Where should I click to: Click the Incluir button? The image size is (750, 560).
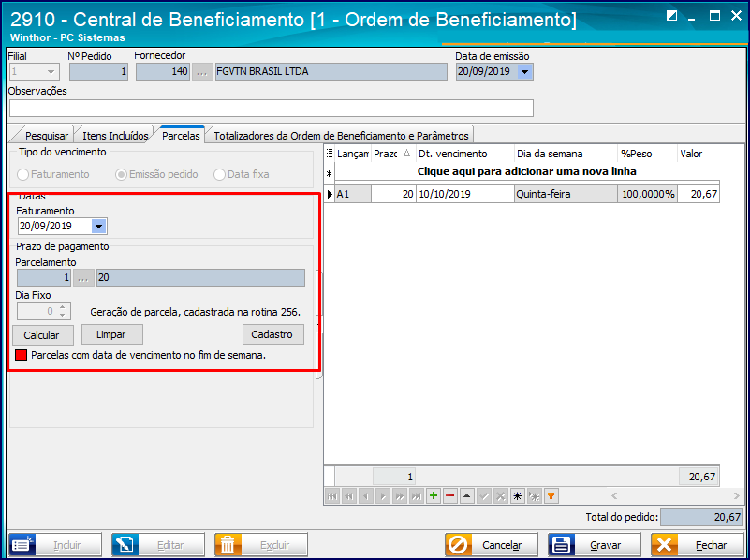(x=55, y=545)
